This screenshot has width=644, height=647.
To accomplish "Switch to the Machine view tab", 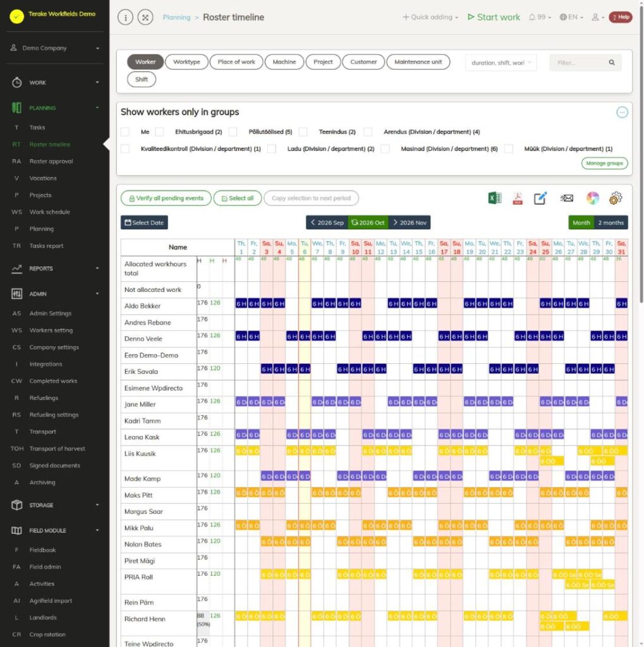I will [284, 62].
